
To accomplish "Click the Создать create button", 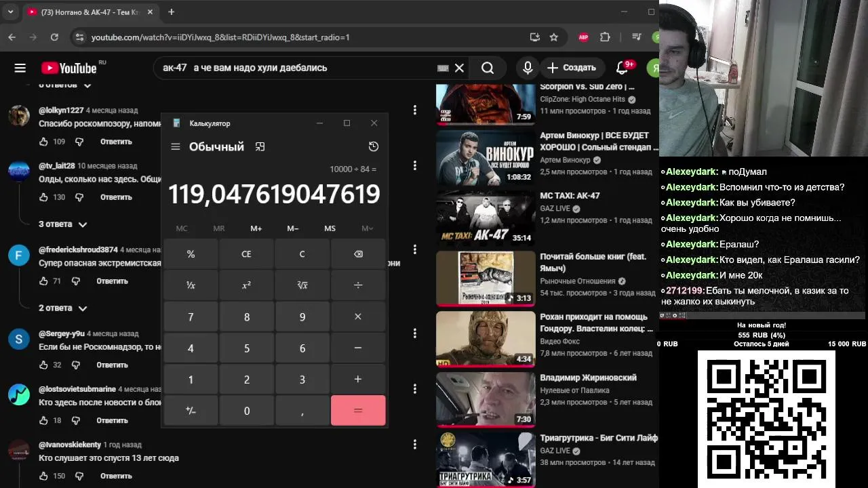I will coord(571,68).
